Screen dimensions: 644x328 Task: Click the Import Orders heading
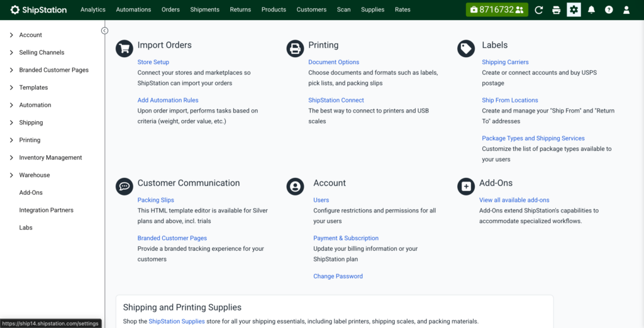point(165,45)
